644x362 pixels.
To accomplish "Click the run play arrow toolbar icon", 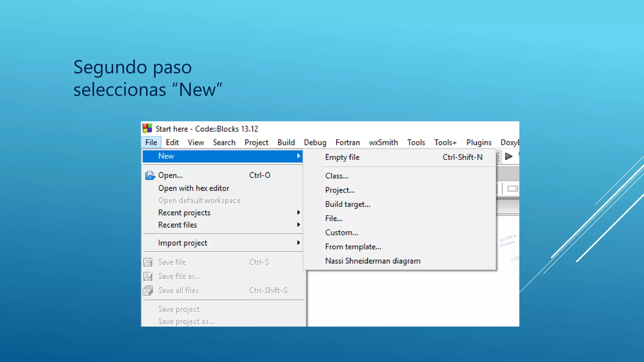I will pyautogui.click(x=509, y=156).
